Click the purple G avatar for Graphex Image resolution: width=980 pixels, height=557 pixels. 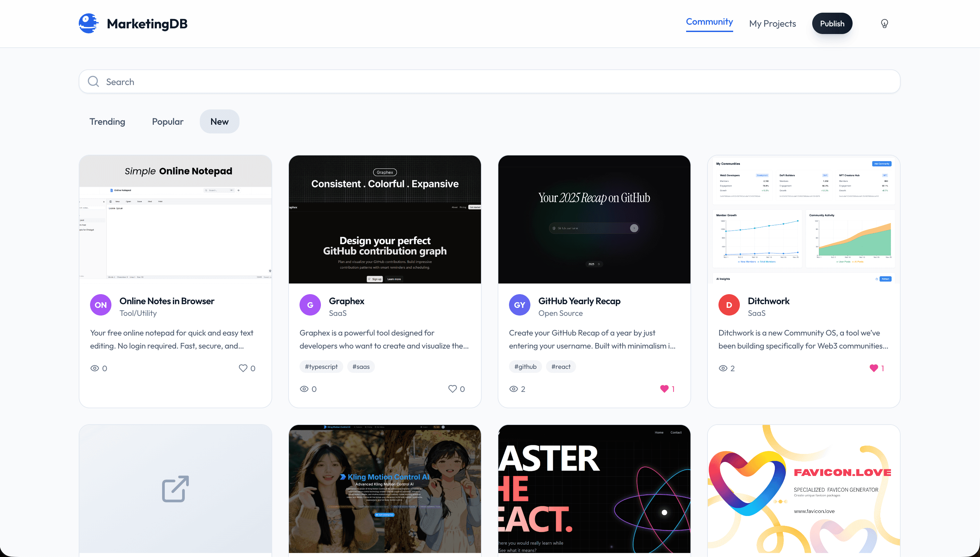310,305
